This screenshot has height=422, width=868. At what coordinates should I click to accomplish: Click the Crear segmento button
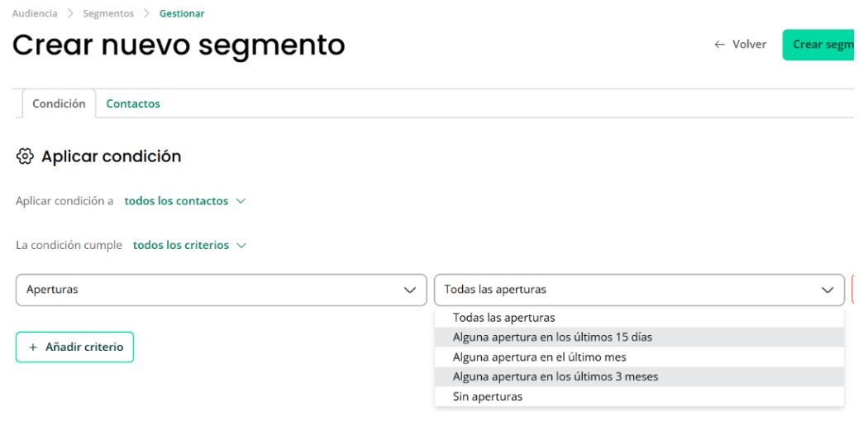click(818, 45)
